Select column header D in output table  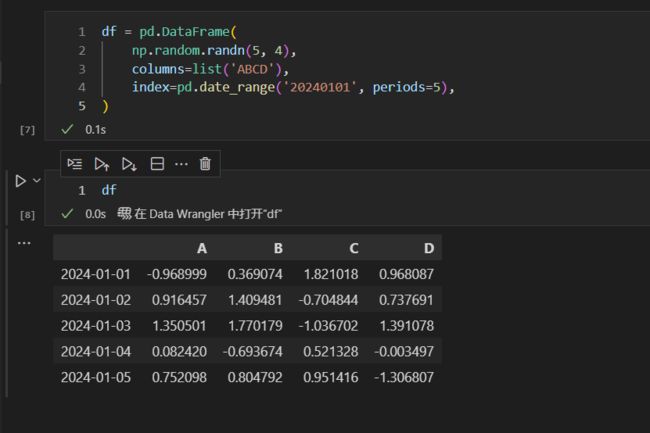(x=429, y=249)
